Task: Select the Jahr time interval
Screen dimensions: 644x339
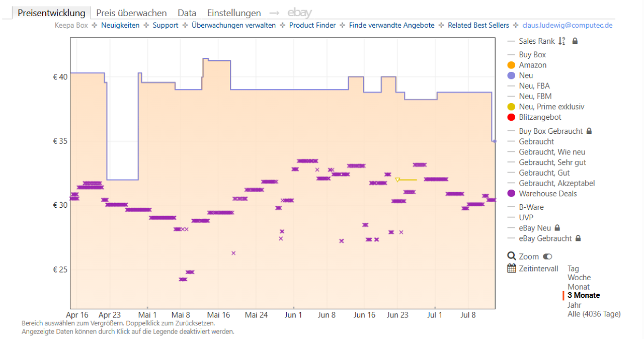Action: point(574,305)
